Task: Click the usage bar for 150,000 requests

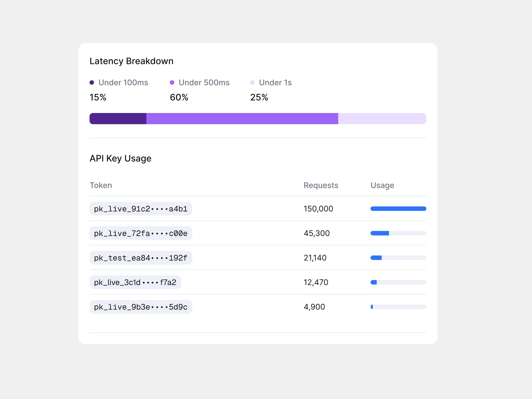Action: [x=398, y=209]
